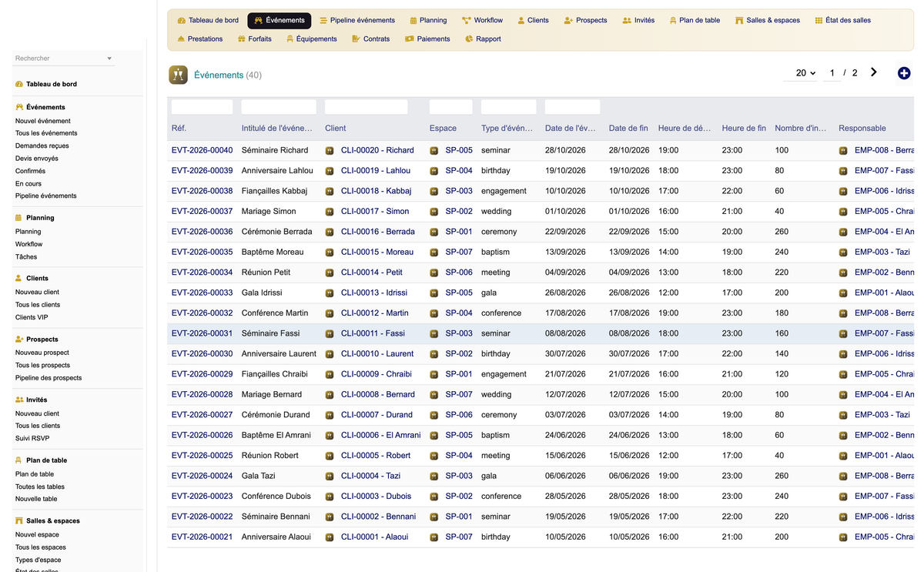Click the Plan de table icon in sidebar
The image size is (924, 572).
coord(19,460)
